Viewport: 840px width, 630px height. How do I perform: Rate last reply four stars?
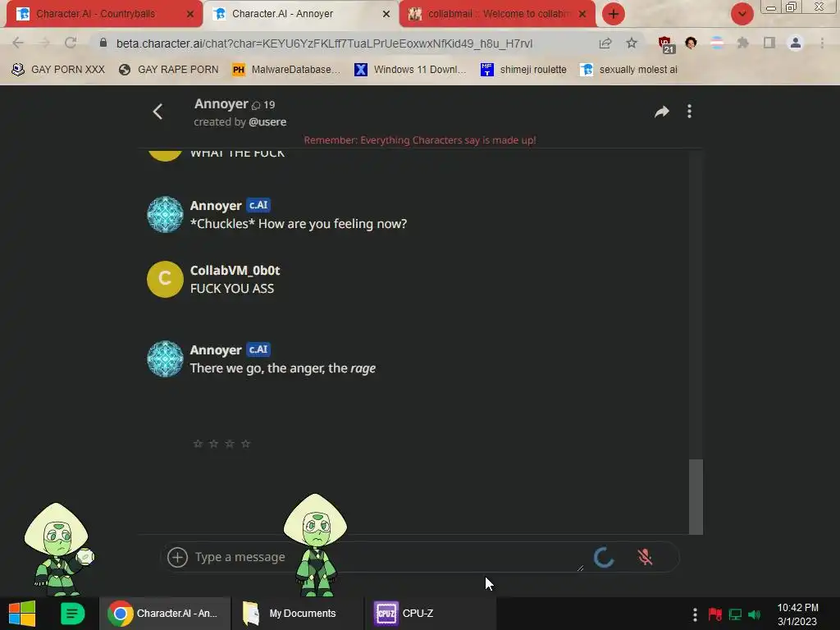[x=245, y=444]
